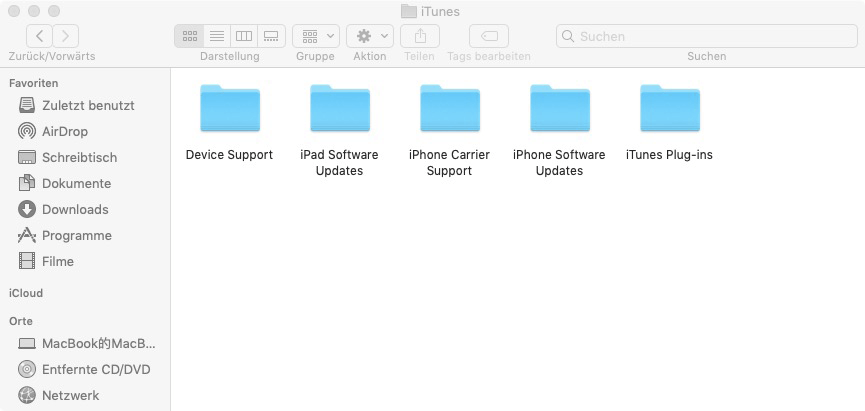This screenshot has height=411, width=865.
Task: Click the iPad Software Updates label
Action: click(339, 163)
